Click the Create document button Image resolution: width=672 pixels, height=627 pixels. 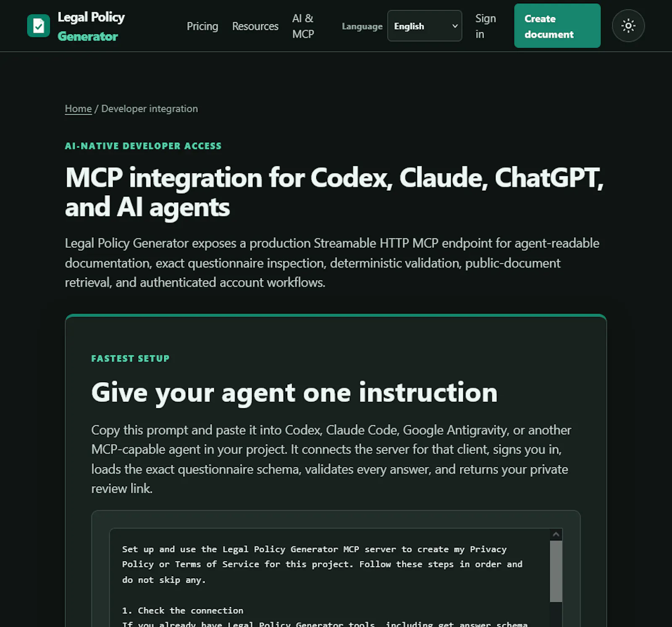557,26
